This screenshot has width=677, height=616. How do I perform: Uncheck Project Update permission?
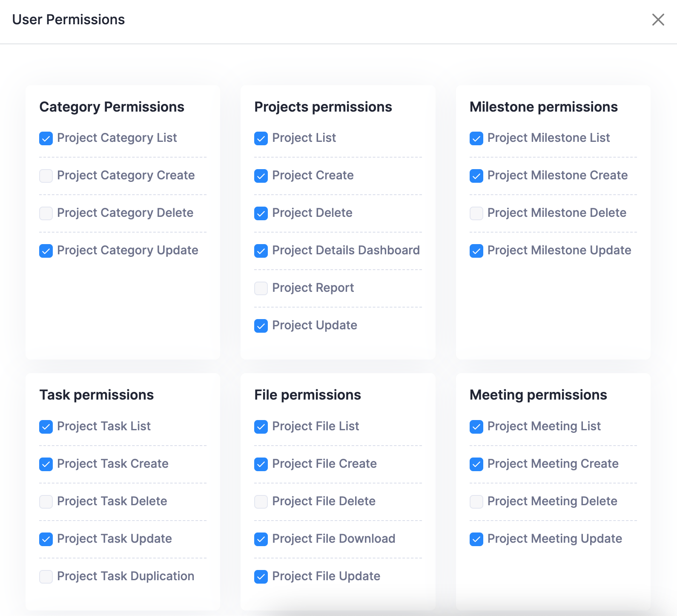click(x=261, y=326)
